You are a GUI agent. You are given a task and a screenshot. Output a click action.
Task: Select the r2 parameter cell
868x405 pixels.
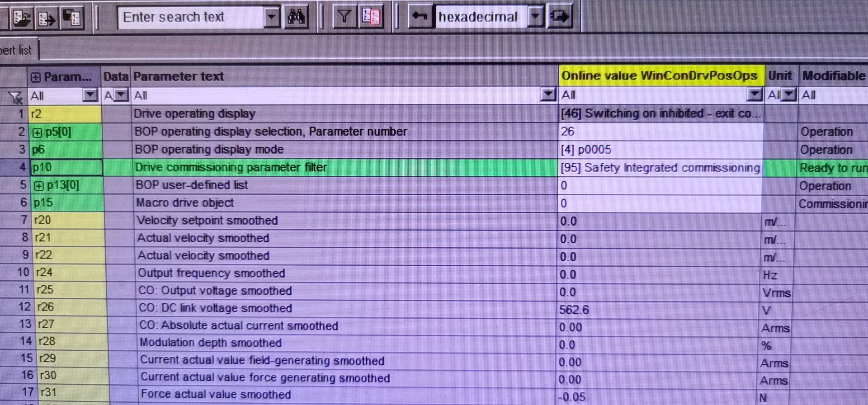pos(66,114)
